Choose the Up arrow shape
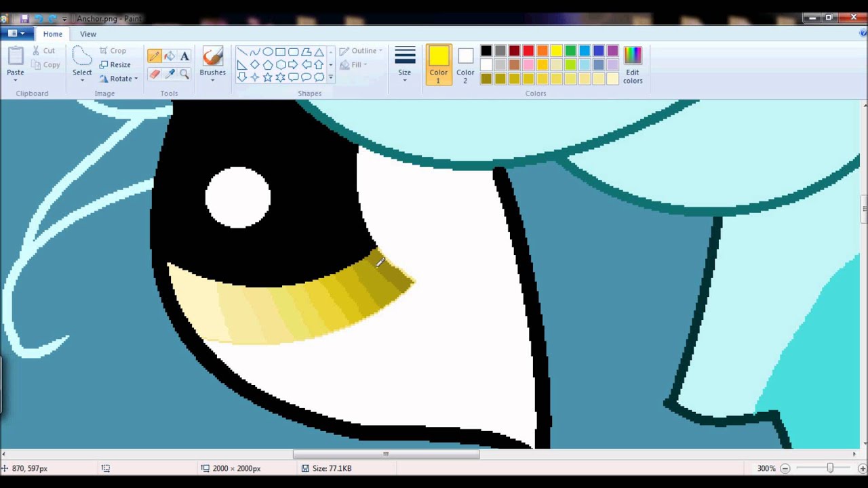Image resolution: width=868 pixels, height=488 pixels. point(319,64)
